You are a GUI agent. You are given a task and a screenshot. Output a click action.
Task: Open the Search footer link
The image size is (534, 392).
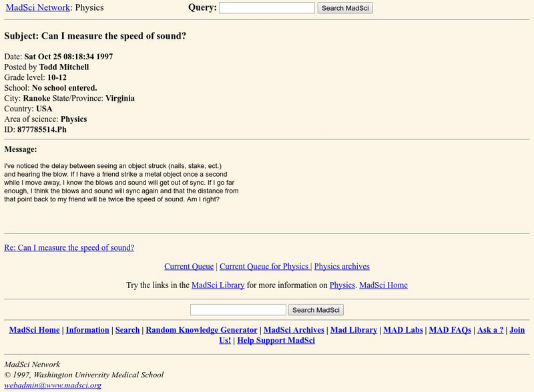click(x=127, y=330)
